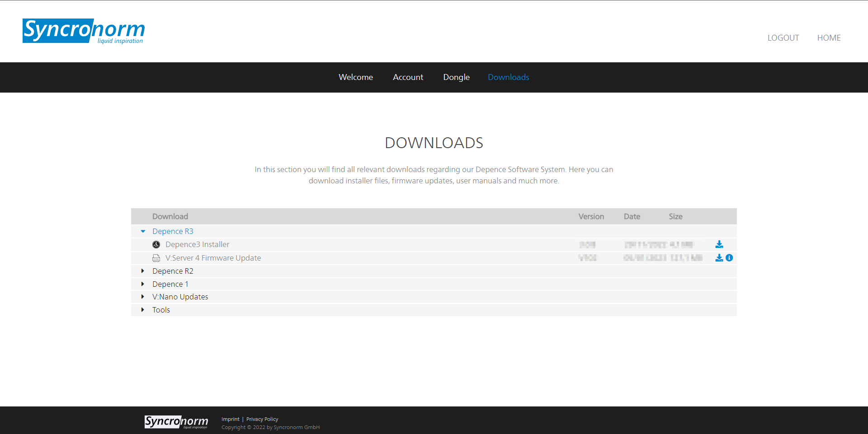868x434 pixels.
Task: Click the Download column header
Action: [x=170, y=216]
